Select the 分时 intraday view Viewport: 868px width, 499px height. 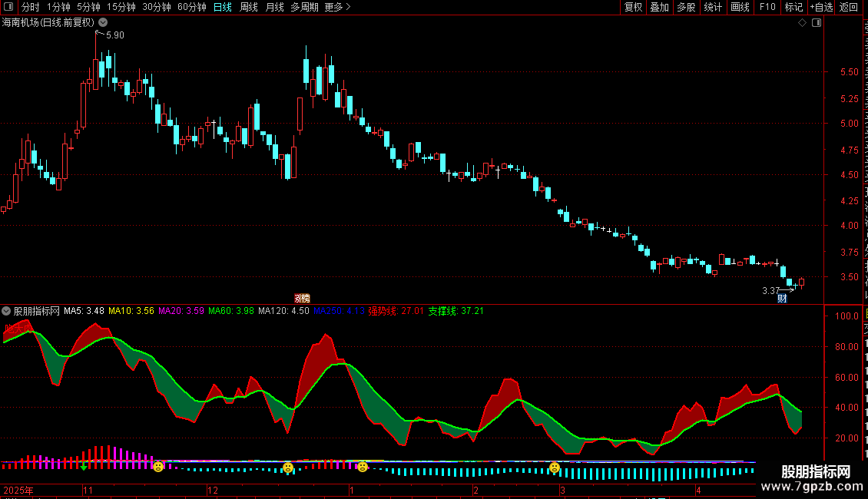click(31, 7)
